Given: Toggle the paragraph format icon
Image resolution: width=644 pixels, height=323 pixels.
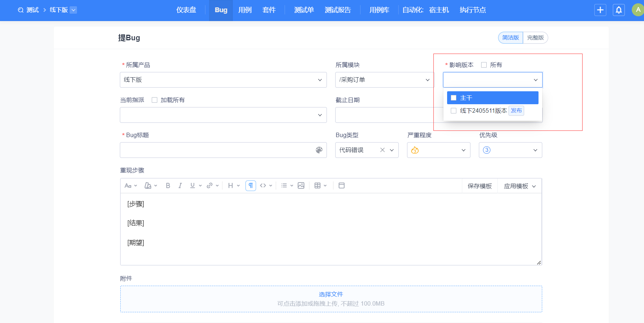Looking at the screenshot, I should pyautogui.click(x=251, y=186).
